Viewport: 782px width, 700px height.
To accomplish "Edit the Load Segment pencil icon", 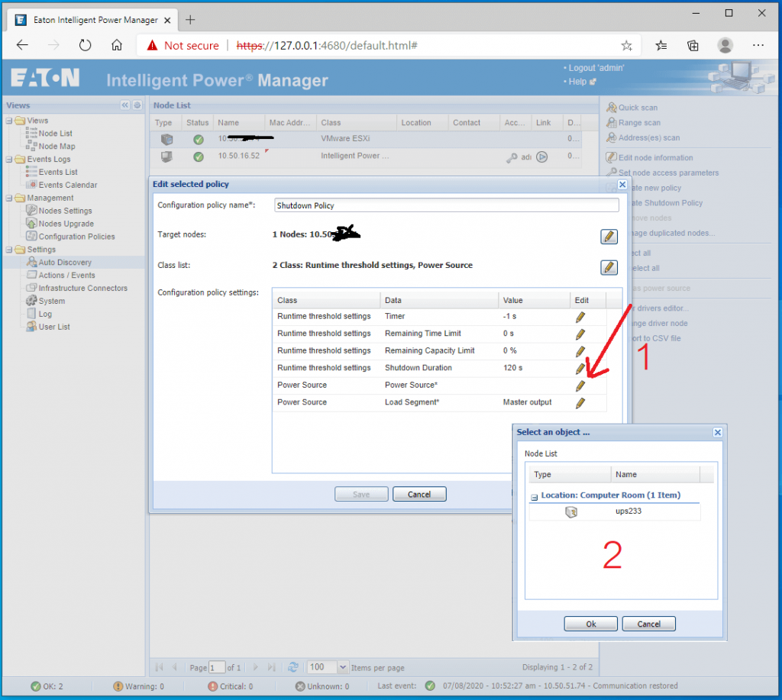I will click(x=580, y=403).
